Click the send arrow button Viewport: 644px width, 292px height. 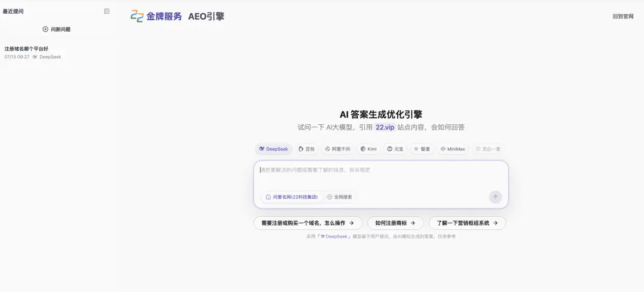(496, 197)
